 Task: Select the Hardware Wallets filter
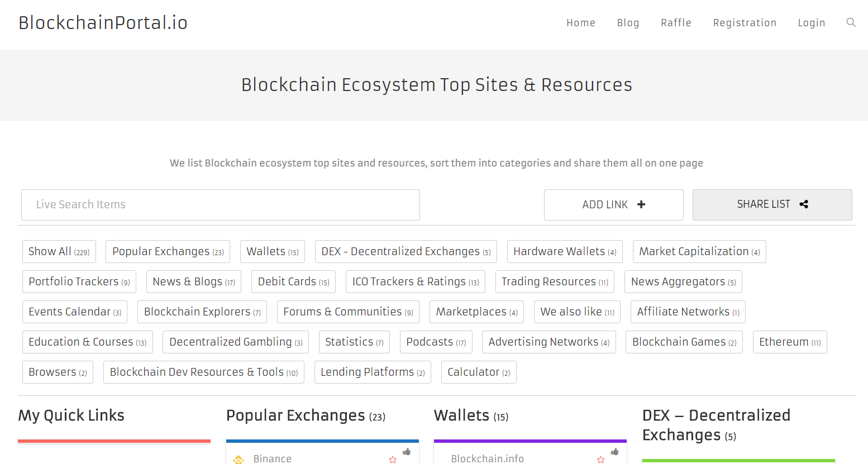point(565,252)
